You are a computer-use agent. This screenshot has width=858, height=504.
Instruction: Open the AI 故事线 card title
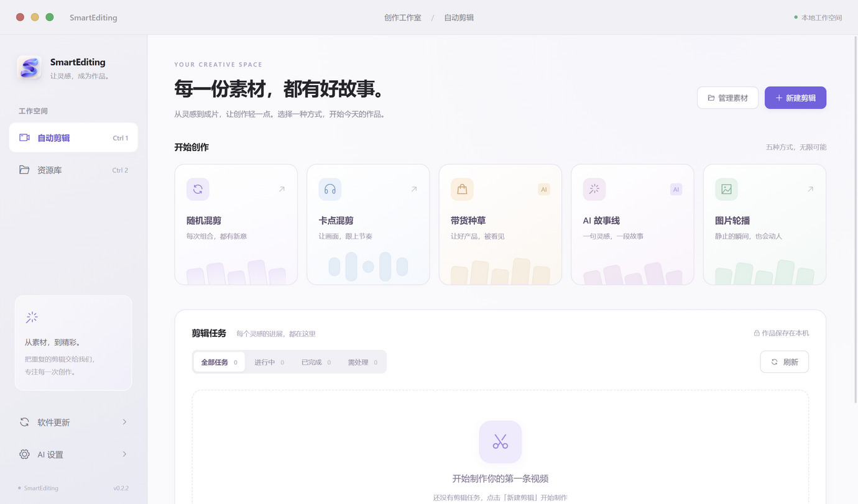pos(601,221)
